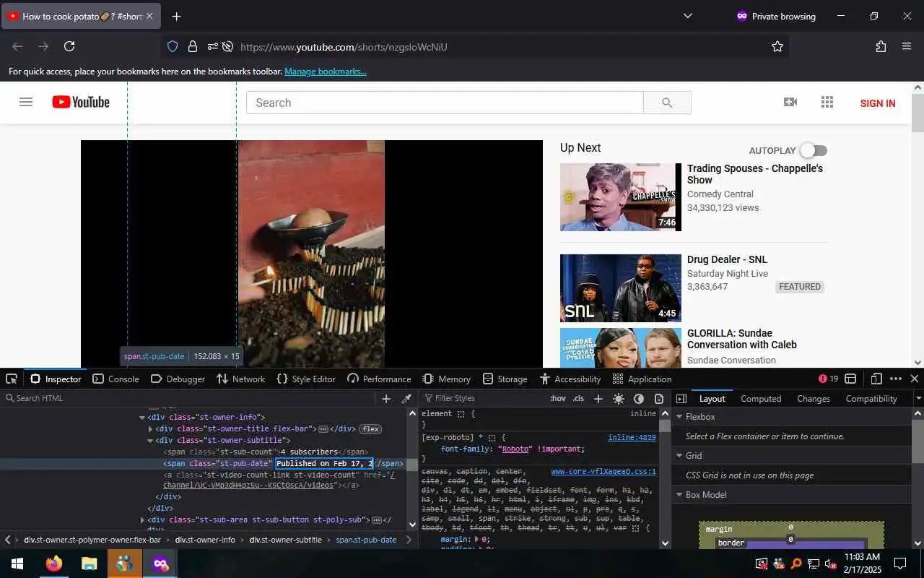Viewport: 924px width, 578px height.
Task: Toggle print media simulation
Action: click(x=659, y=398)
